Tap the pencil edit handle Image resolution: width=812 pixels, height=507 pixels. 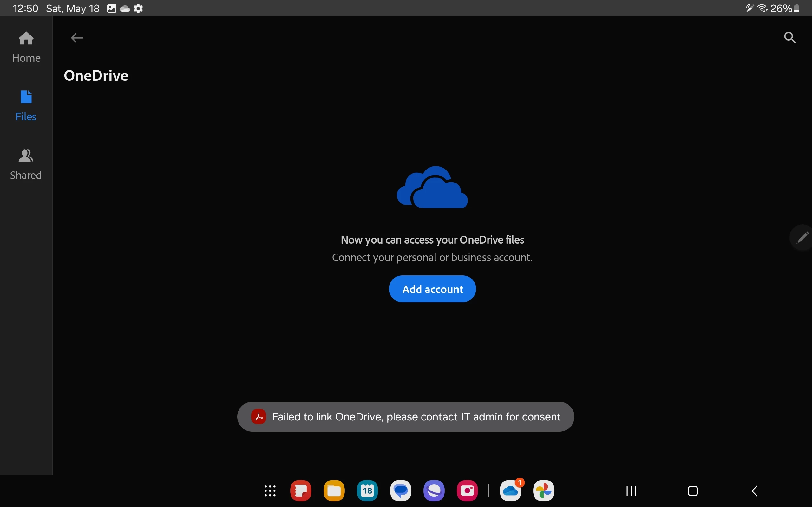coord(802,237)
